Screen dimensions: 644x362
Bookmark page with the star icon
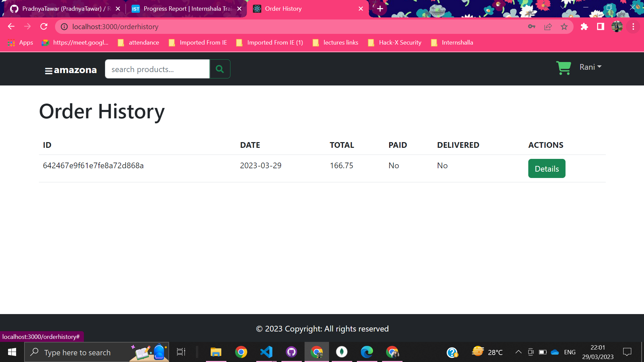coord(564,27)
